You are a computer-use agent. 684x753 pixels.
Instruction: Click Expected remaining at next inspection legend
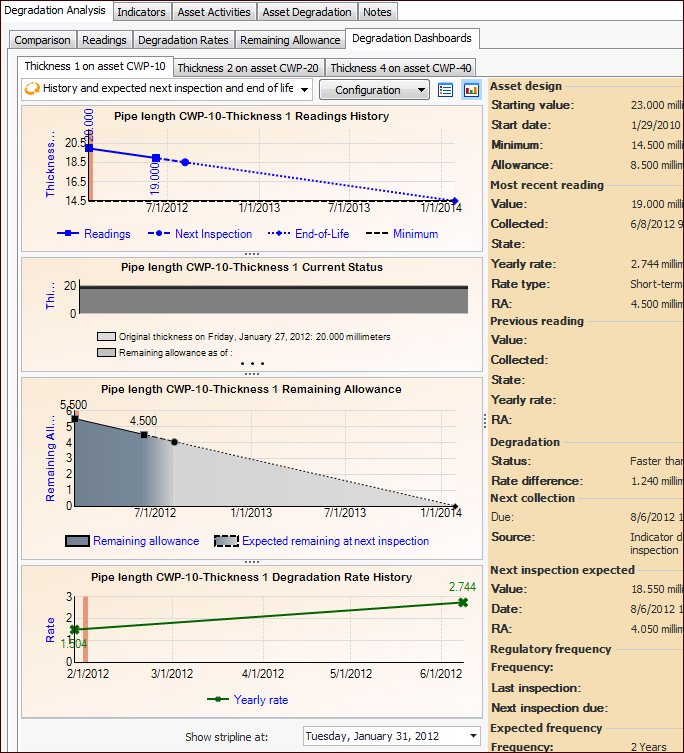(x=322, y=541)
